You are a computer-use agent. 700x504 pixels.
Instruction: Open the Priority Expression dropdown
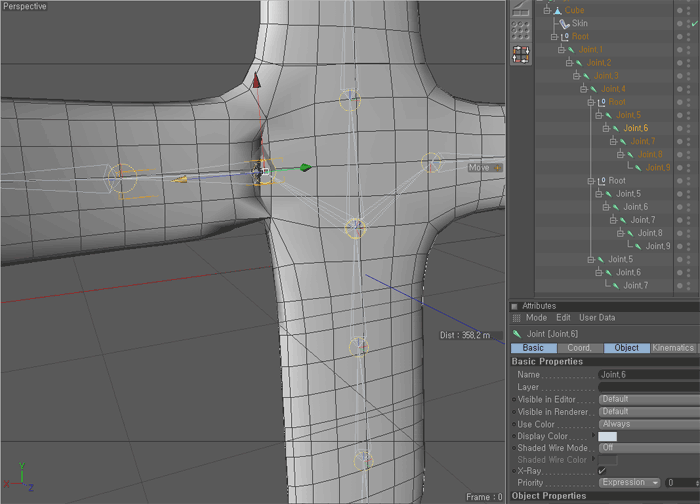630,482
